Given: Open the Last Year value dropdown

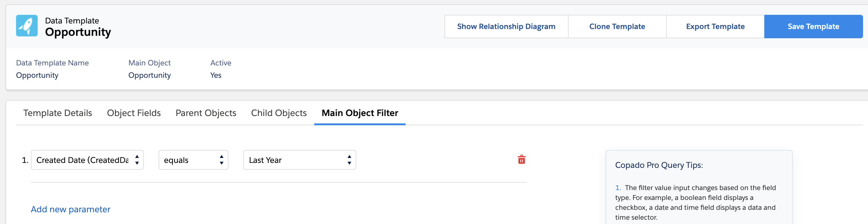Looking at the screenshot, I should click(x=299, y=160).
